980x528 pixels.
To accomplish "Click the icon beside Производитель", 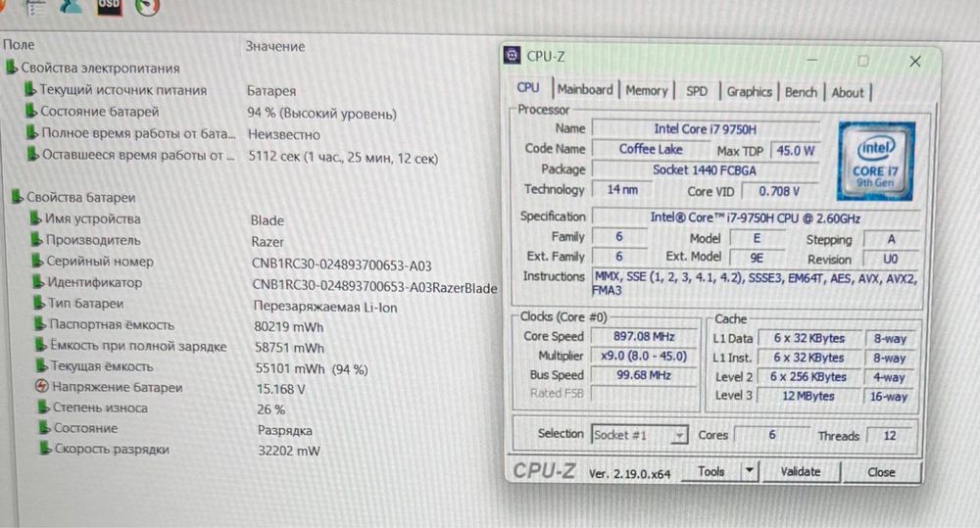I will pyautogui.click(x=37, y=240).
